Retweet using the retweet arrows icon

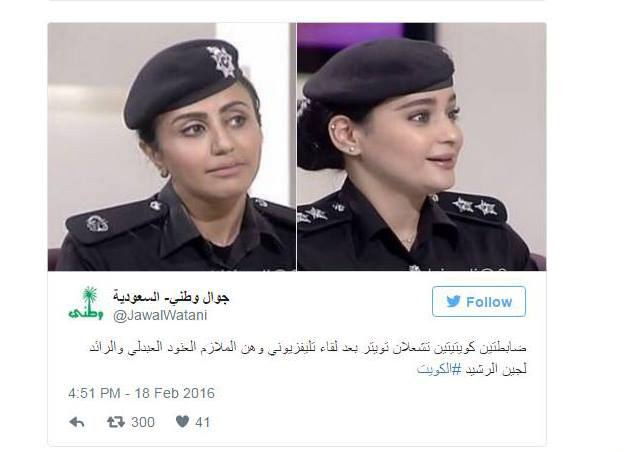pos(116,422)
